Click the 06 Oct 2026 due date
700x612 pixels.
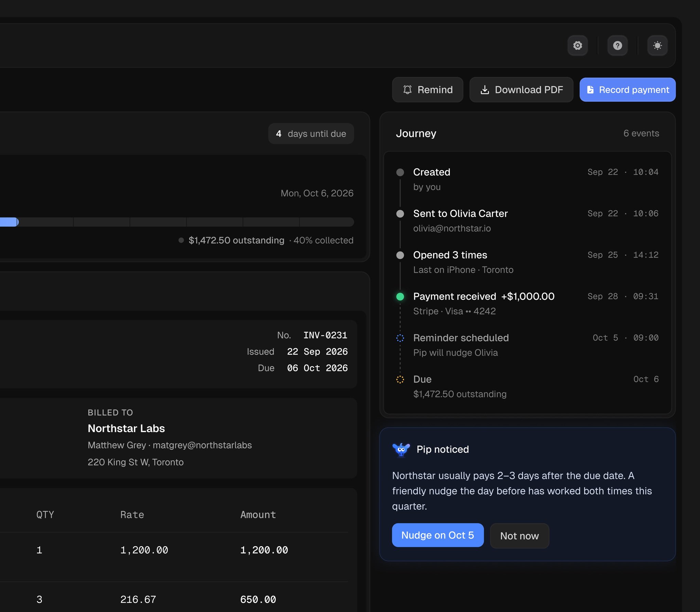[317, 368]
